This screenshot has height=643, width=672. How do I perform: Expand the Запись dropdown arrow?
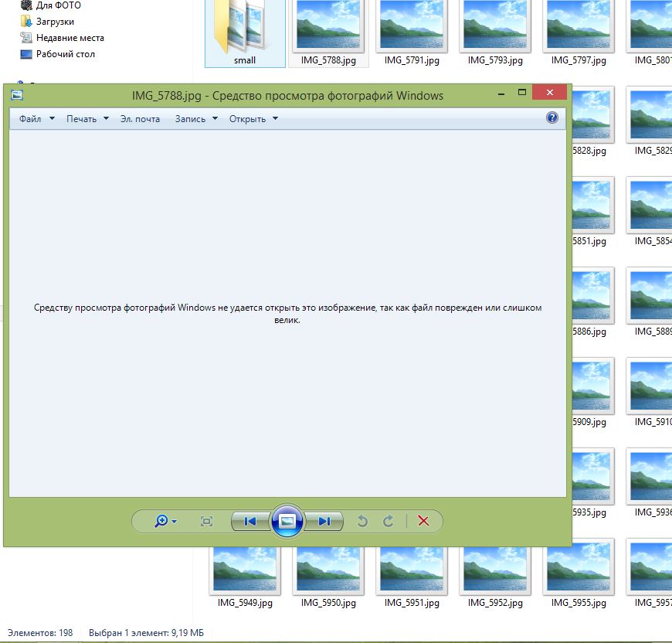pos(216,118)
